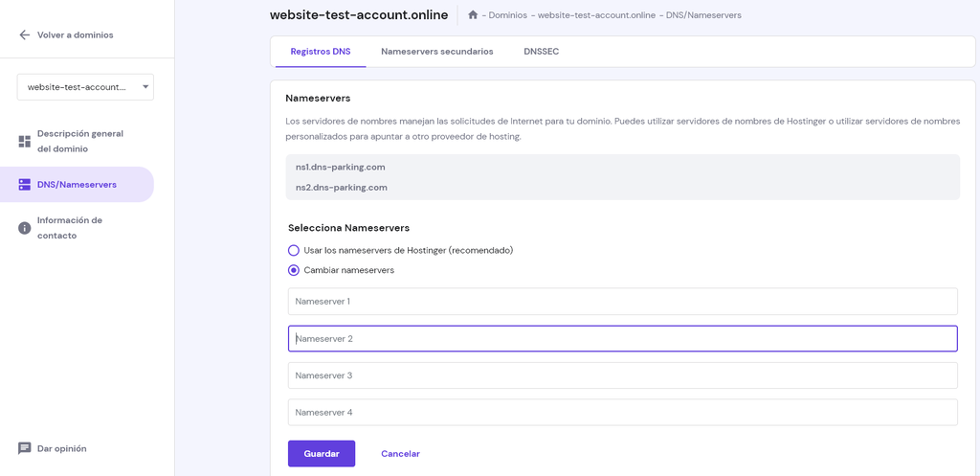
Task: Focus the Nameserver 1 input field
Action: 622,302
